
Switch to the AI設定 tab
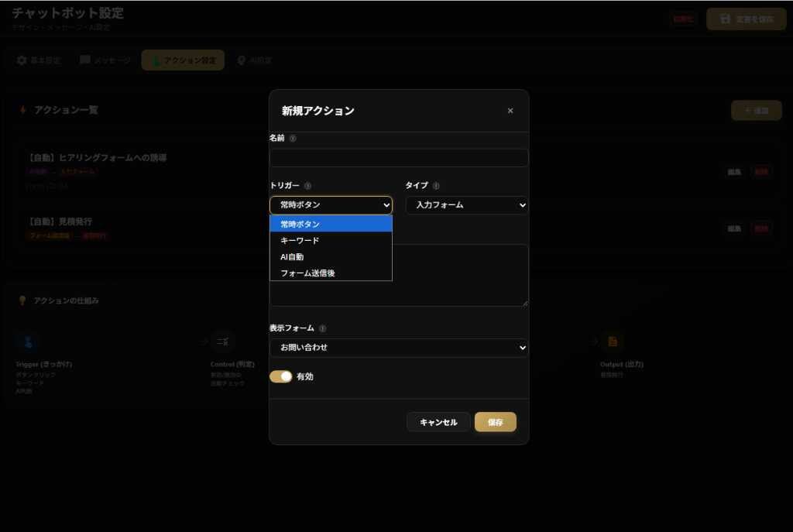coord(254,60)
